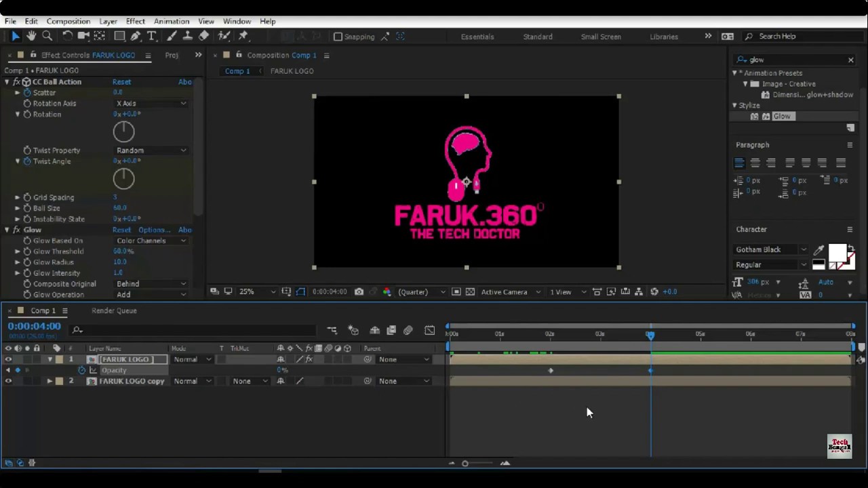Select the Rotation tool
Image resolution: width=868 pixels, height=488 pixels.
68,36
